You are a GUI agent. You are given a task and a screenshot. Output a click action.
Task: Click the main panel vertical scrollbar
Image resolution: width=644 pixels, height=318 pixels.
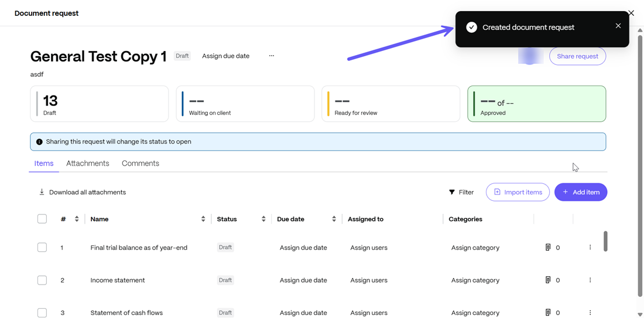(640, 165)
